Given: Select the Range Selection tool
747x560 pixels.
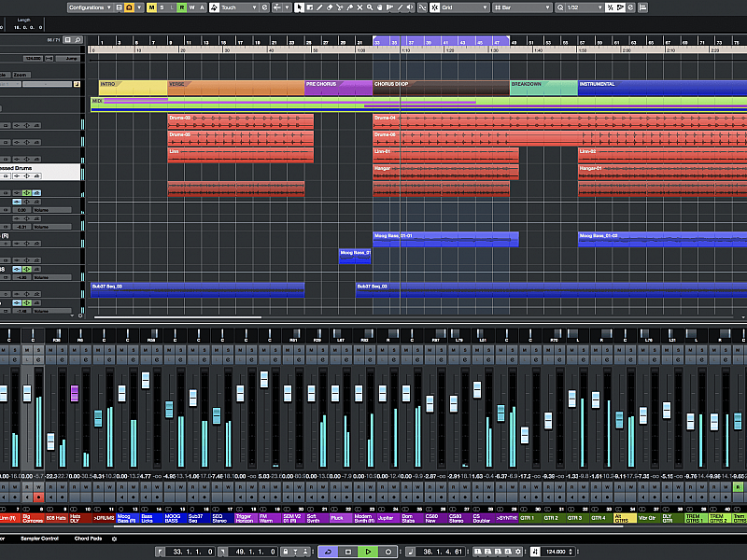Looking at the screenshot, I should click(x=310, y=7).
